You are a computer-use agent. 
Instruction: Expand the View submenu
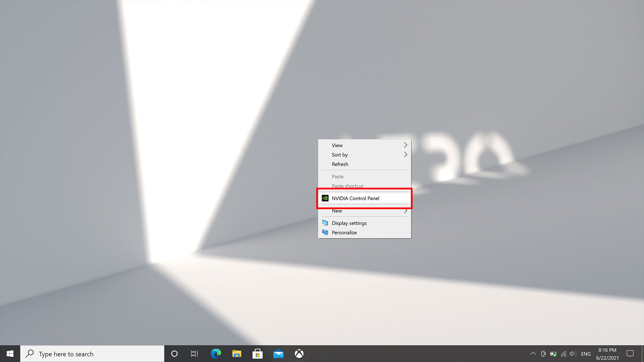click(364, 145)
